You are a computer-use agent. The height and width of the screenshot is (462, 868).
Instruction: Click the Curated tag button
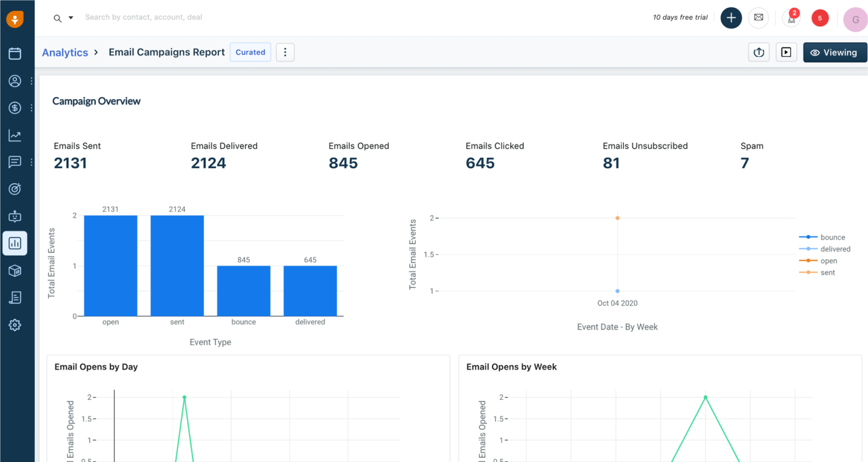point(251,52)
